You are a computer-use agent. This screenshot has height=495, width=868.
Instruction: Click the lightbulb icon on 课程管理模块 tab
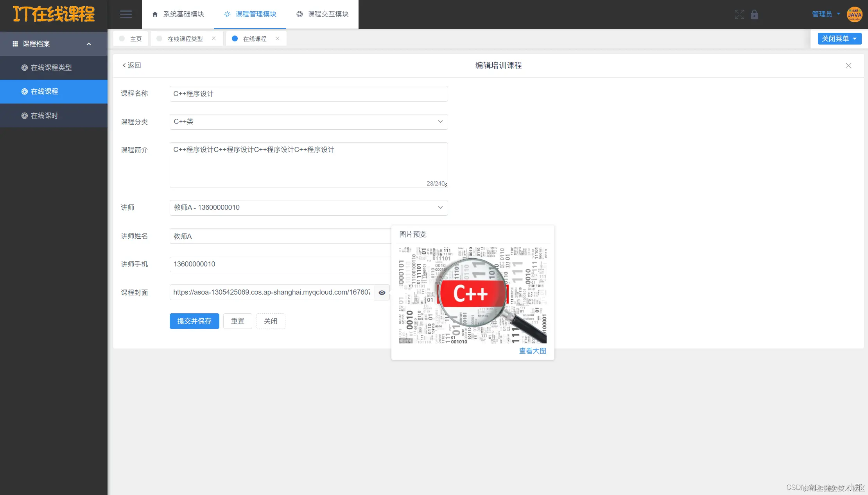click(x=227, y=14)
